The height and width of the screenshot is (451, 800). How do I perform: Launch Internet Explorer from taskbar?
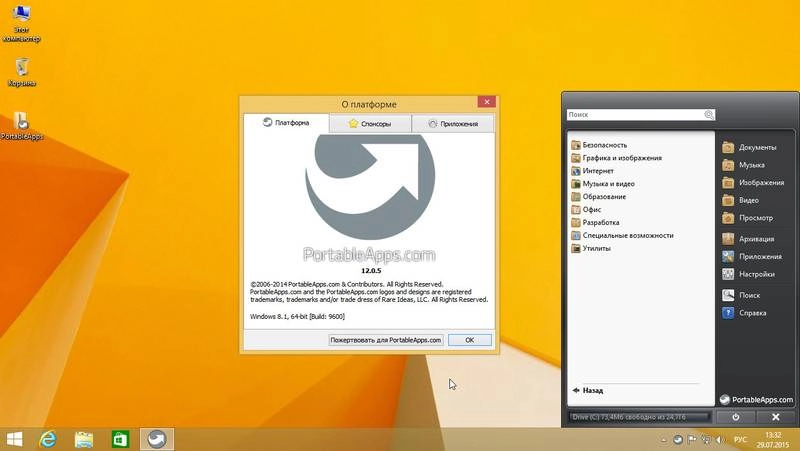[x=48, y=439]
